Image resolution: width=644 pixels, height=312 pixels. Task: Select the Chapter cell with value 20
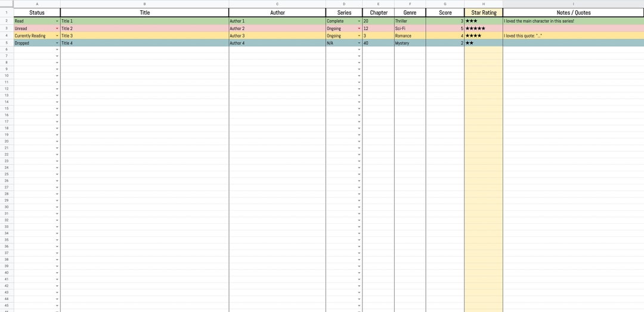[x=378, y=21]
